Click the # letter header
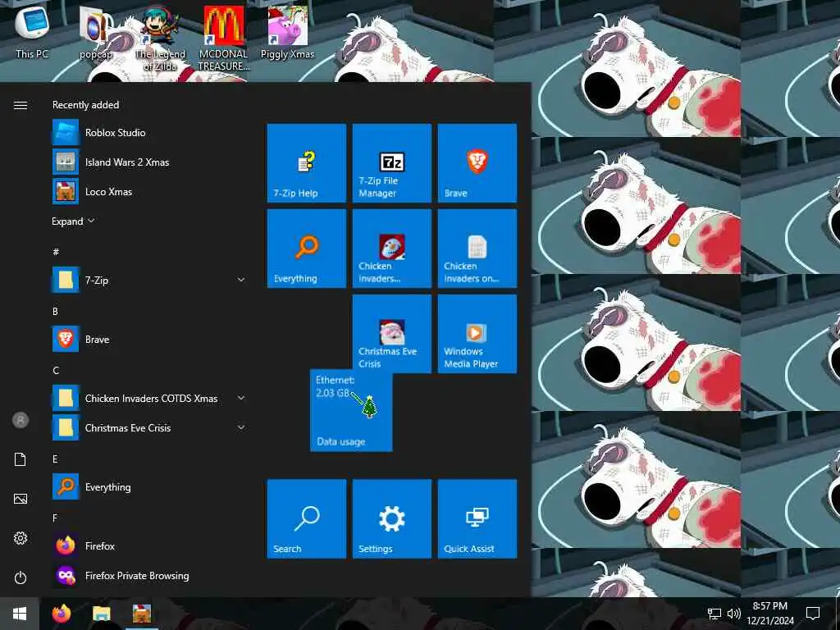Viewport: 840px width, 630px height. pos(56,251)
